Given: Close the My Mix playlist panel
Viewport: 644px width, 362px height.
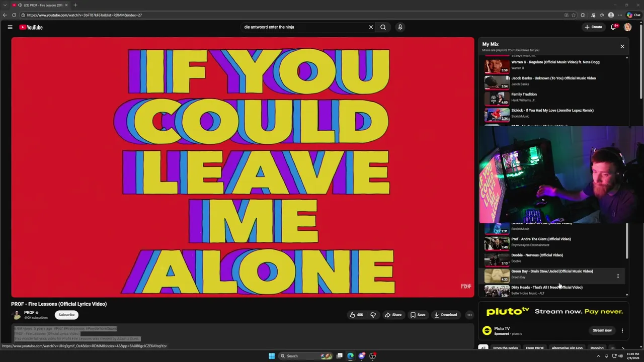Looking at the screenshot, I should click(x=622, y=46).
